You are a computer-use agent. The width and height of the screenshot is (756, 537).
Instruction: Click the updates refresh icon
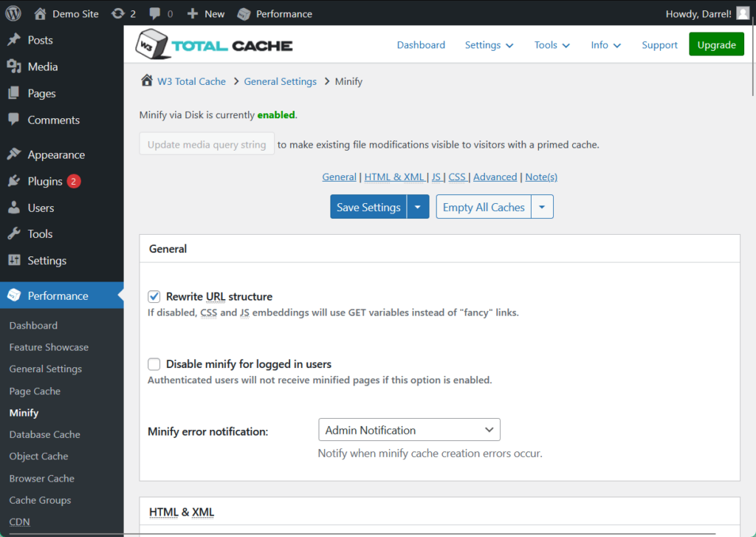click(x=117, y=13)
